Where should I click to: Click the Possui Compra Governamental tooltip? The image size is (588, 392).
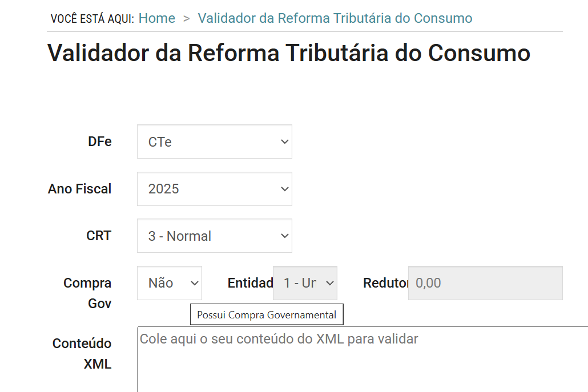(x=267, y=315)
